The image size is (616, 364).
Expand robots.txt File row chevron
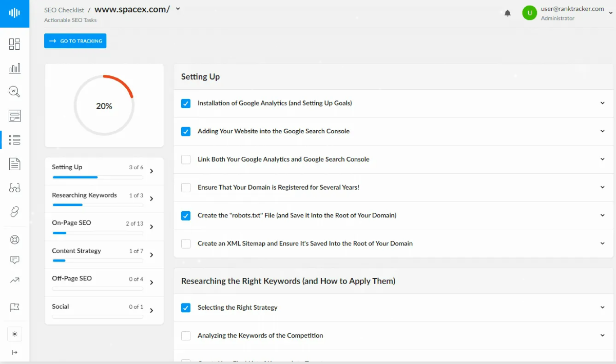(x=603, y=215)
